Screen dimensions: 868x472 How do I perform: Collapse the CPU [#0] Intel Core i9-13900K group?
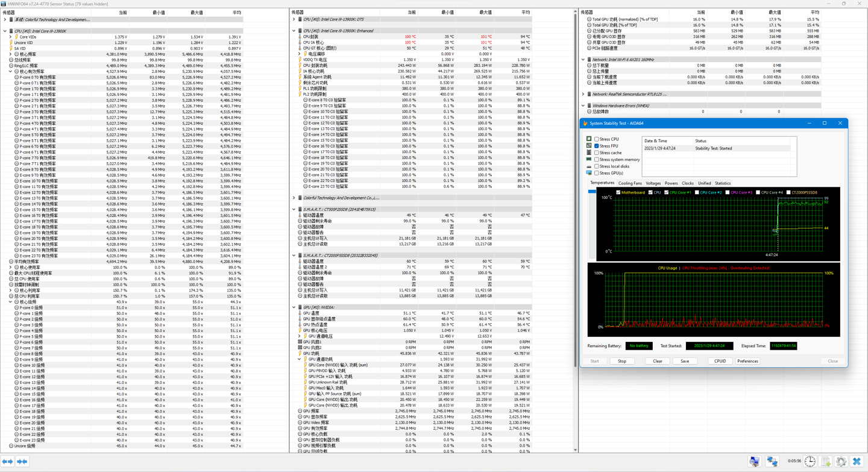pyautogui.click(x=5, y=31)
